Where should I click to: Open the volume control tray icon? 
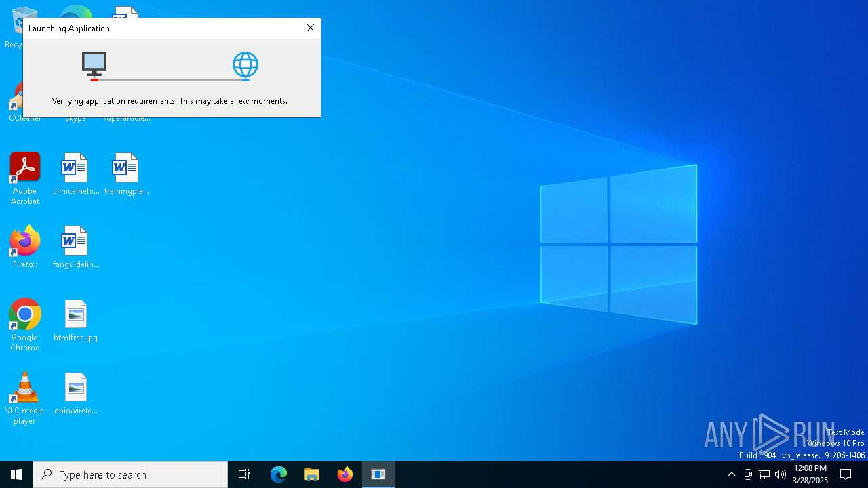pyautogui.click(x=781, y=474)
